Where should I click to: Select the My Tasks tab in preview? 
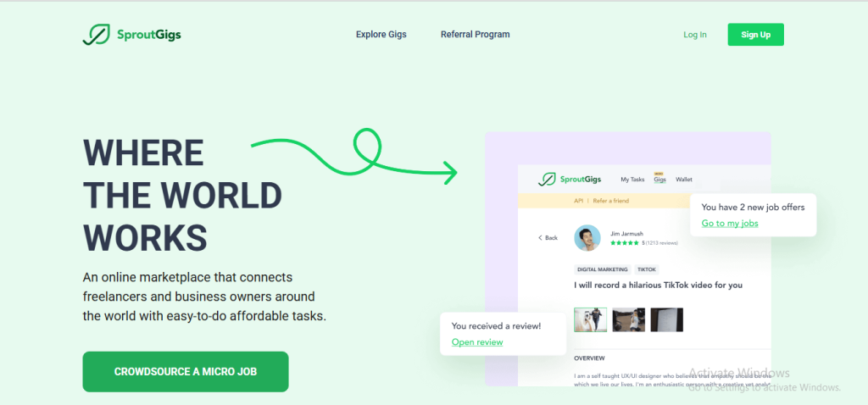[x=632, y=180]
